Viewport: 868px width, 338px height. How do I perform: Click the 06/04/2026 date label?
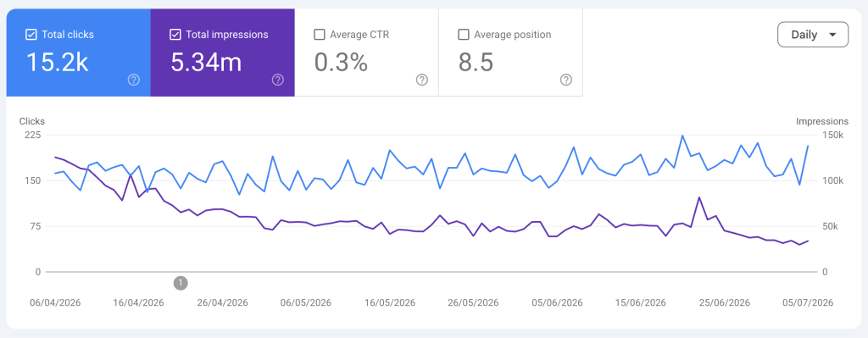[x=55, y=302]
